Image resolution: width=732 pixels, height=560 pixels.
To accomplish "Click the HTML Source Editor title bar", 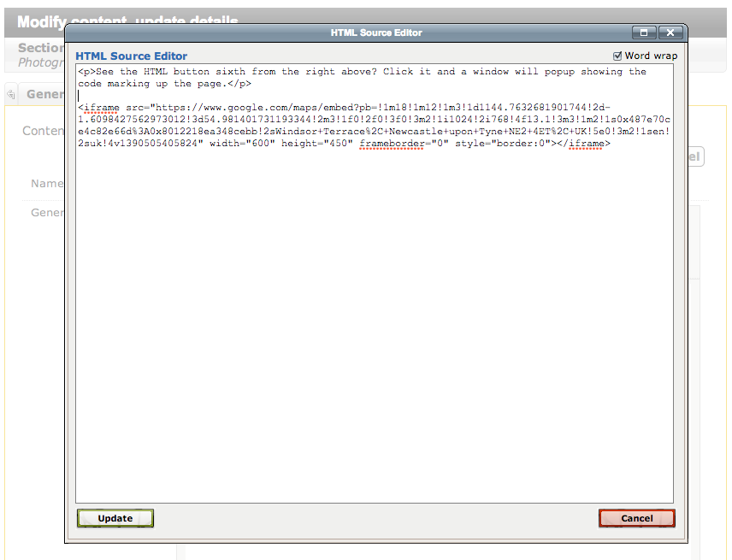I will pos(376,32).
